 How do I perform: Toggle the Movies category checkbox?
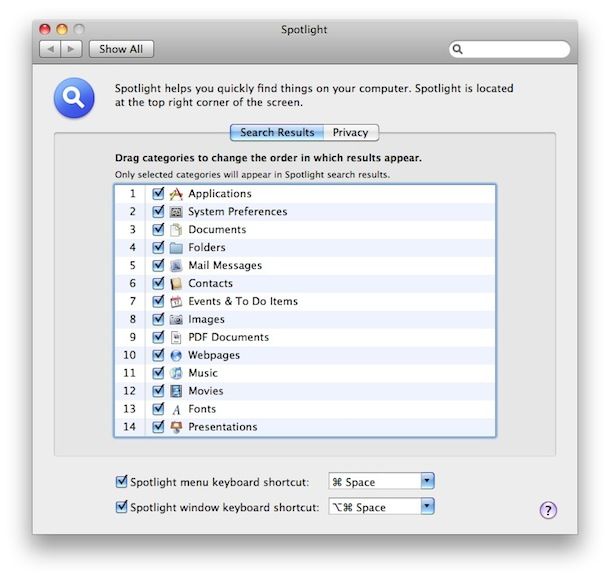coord(158,391)
